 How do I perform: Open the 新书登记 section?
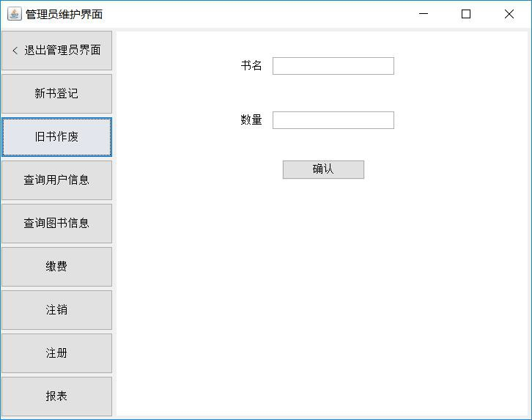click(56, 94)
